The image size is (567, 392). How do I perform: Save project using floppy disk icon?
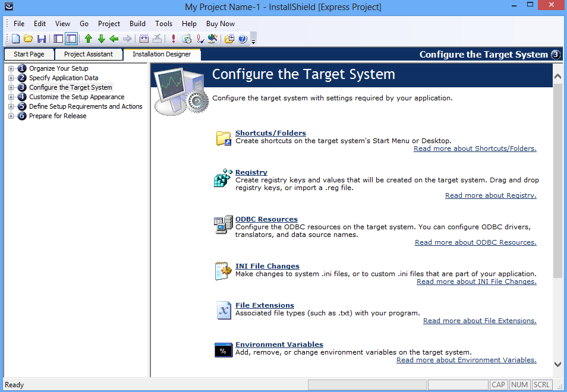click(42, 39)
